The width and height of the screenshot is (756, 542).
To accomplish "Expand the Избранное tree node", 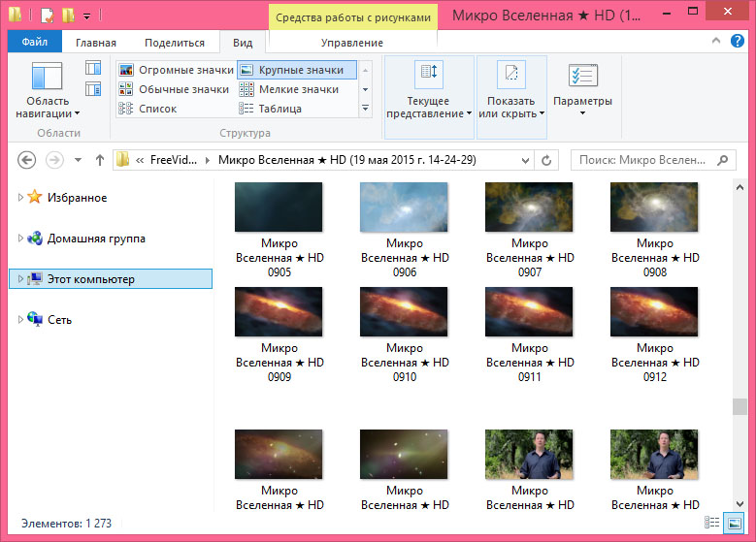I will pos(21,198).
